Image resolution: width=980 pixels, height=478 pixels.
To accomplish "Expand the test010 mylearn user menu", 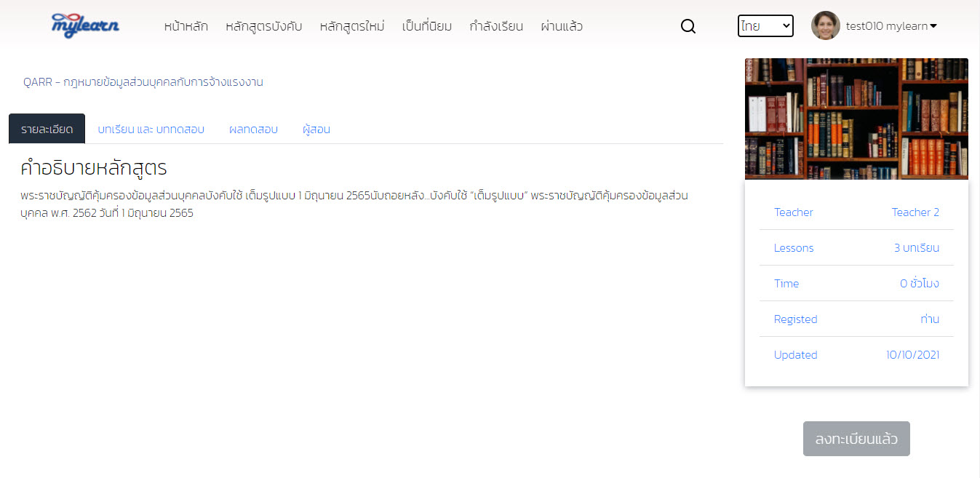I will (891, 26).
